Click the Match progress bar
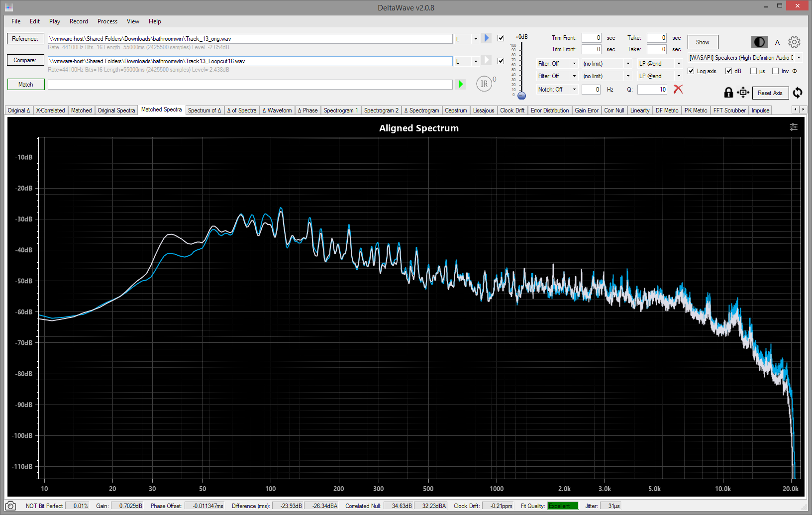Image resolution: width=812 pixels, height=515 pixels. pyautogui.click(x=250, y=85)
